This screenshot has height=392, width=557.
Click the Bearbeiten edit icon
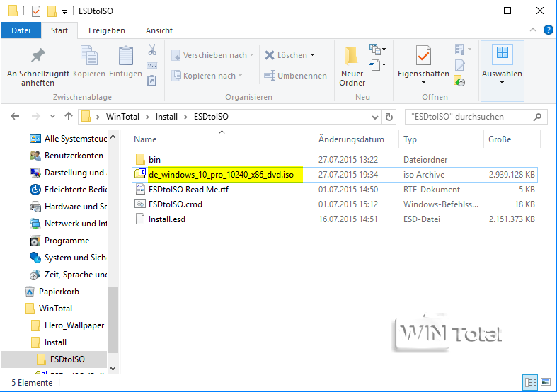coord(459,65)
